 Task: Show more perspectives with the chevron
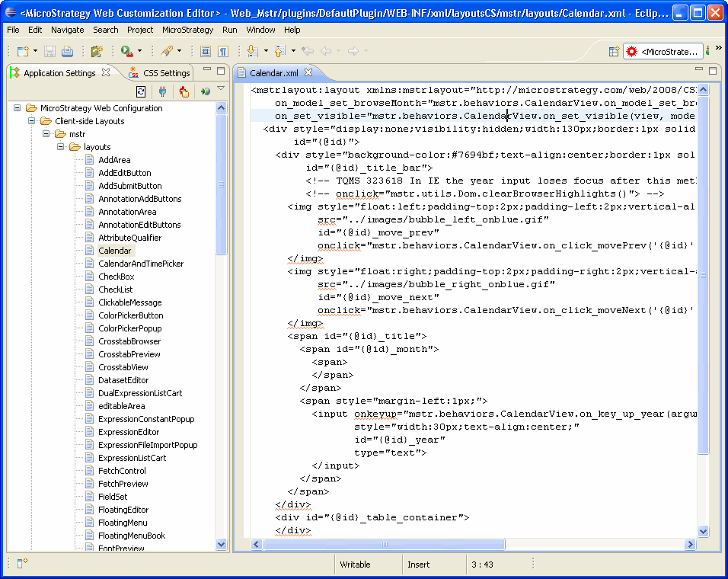tap(719, 48)
